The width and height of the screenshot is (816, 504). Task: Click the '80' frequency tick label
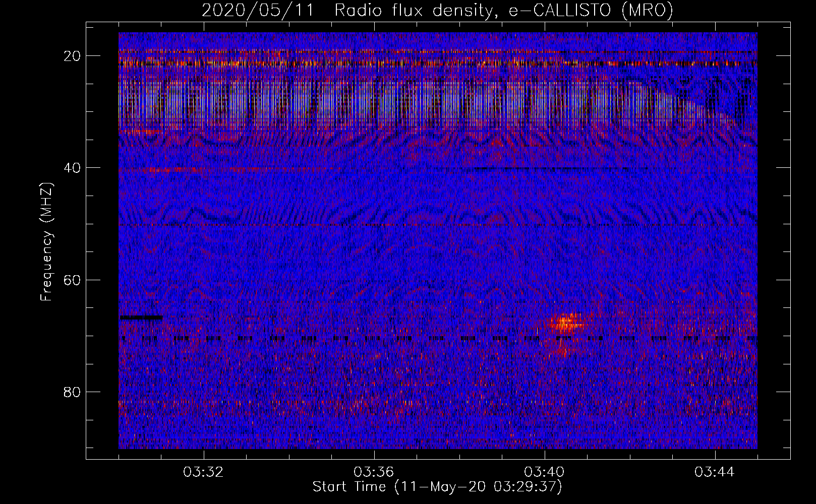tap(73, 392)
